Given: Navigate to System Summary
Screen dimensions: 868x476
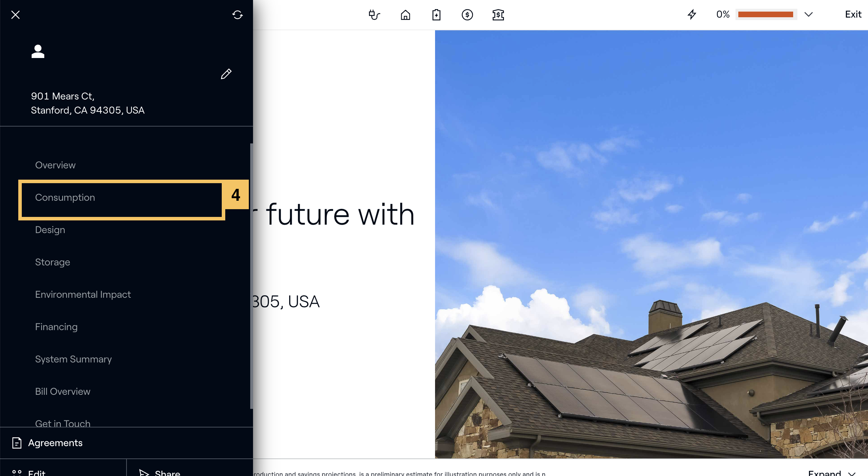Looking at the screenshot, I should click(73, 359).
